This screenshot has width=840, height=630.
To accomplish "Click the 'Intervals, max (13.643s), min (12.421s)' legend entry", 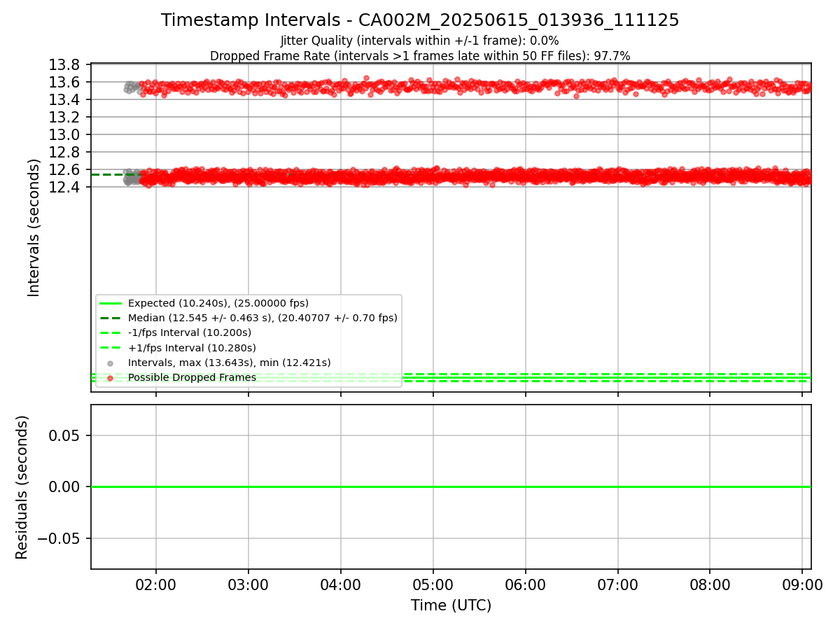I will (230, 363).
